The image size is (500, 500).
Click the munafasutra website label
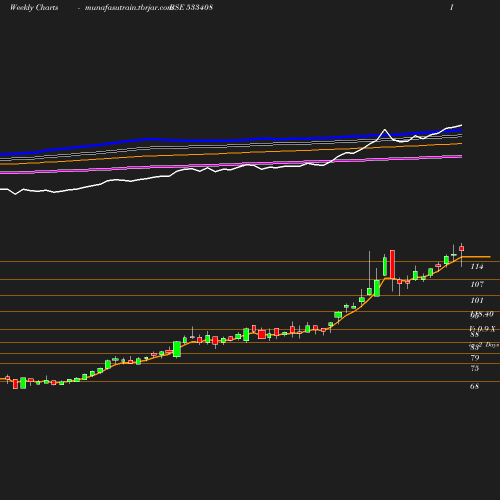pyautogui.click(x=128, y=8)
